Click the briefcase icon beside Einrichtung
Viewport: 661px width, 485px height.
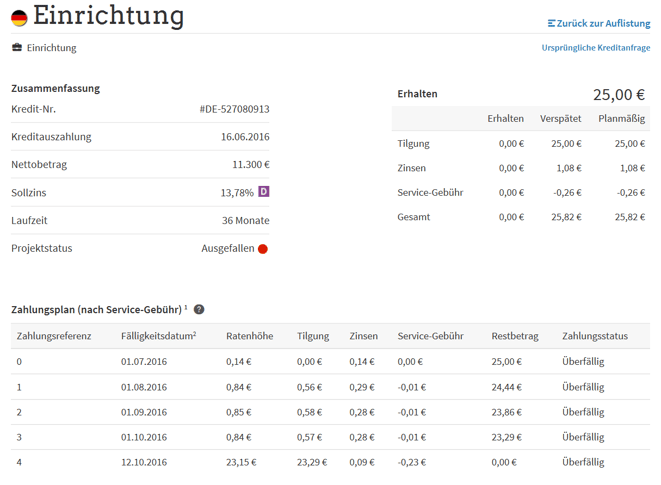(x=17, y=48)
